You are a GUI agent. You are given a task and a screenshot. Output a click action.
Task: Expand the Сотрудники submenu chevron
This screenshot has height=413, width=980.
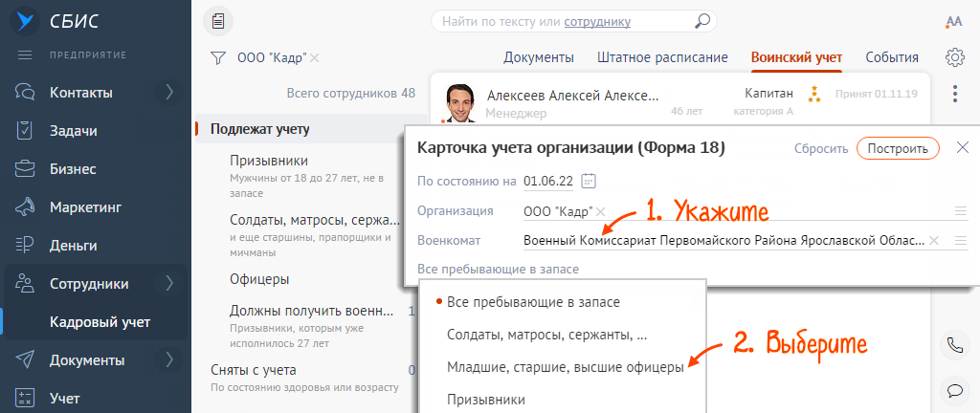pos(168,283)
